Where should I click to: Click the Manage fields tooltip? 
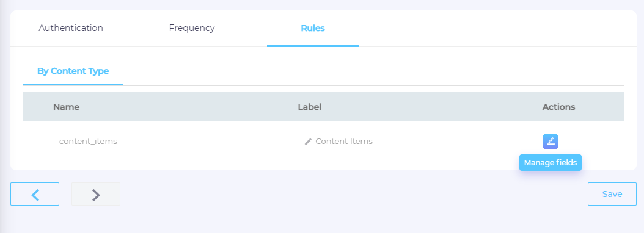coord(551,163)
